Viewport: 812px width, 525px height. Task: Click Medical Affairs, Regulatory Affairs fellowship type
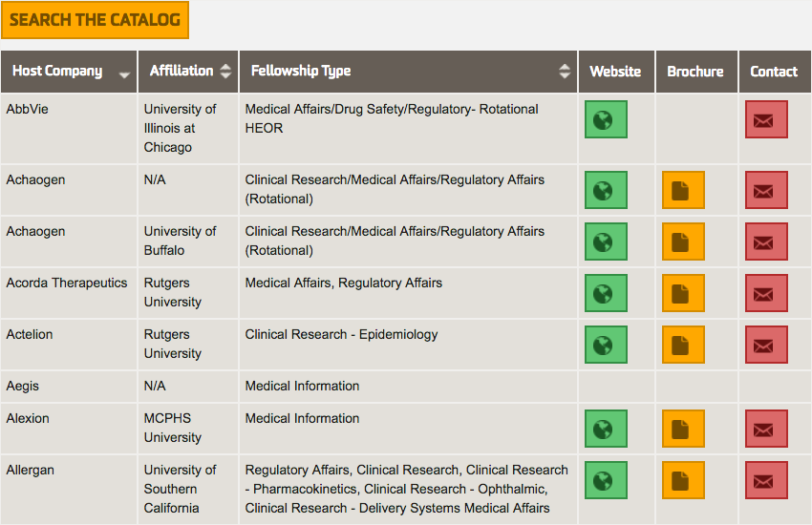pos(344,283)
